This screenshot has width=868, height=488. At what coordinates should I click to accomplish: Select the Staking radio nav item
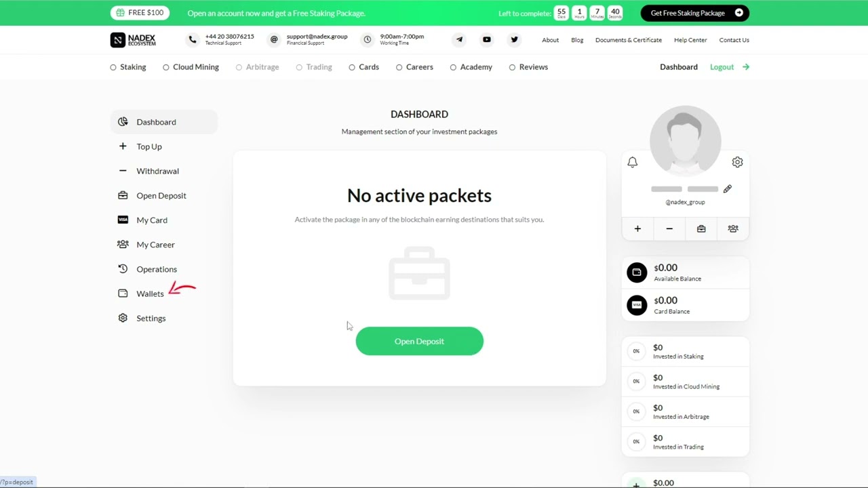coord(128,67)
